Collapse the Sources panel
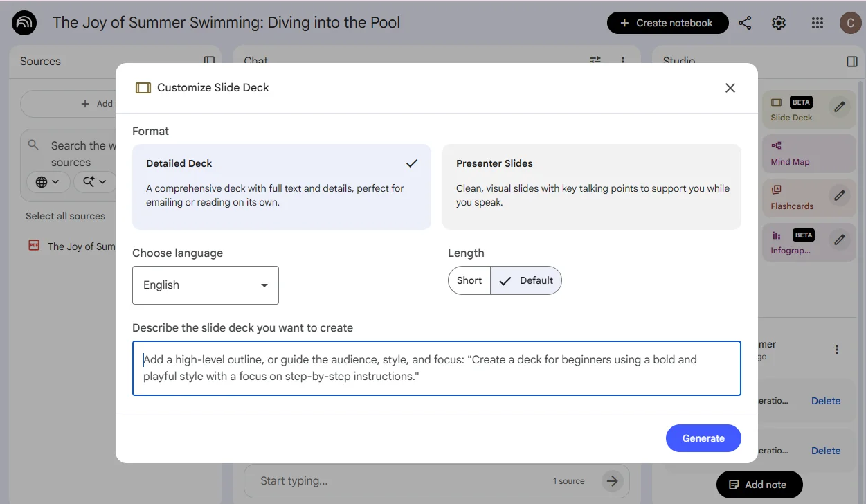 point(208,61)
